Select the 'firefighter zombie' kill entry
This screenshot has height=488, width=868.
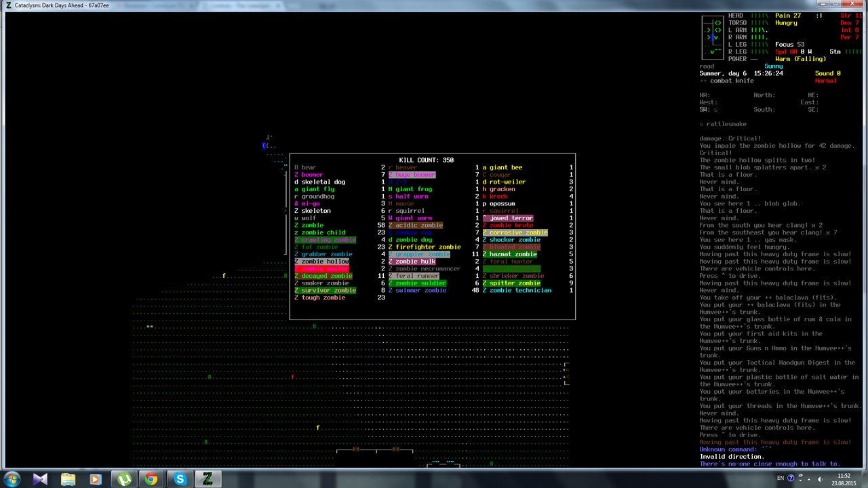point(425,247)
